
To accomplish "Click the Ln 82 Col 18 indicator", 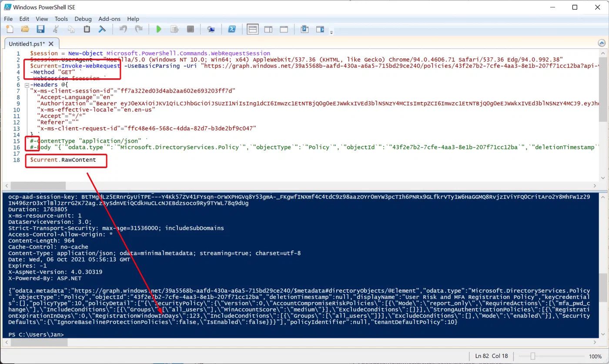I will click(492, 356).
